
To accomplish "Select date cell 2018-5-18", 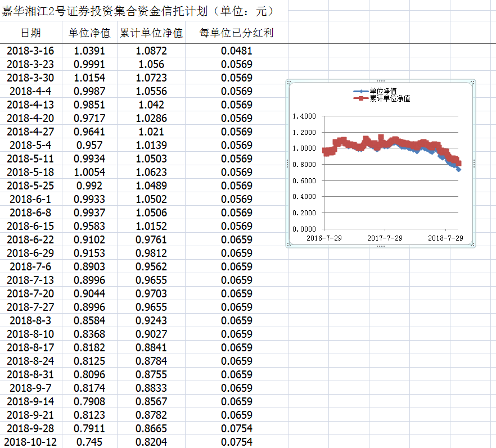I will tap(31, 172).
